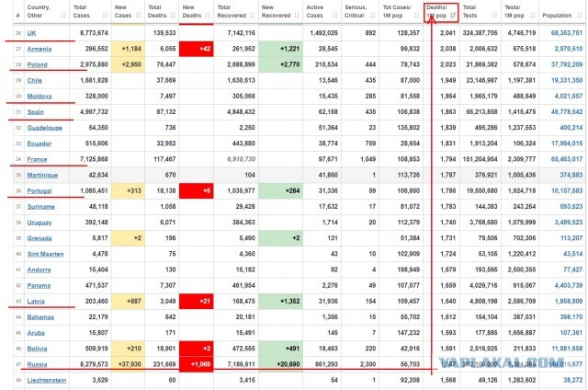Open the Martinique country link
Viewport: 588px width, 390px height.
pos(42,175)
